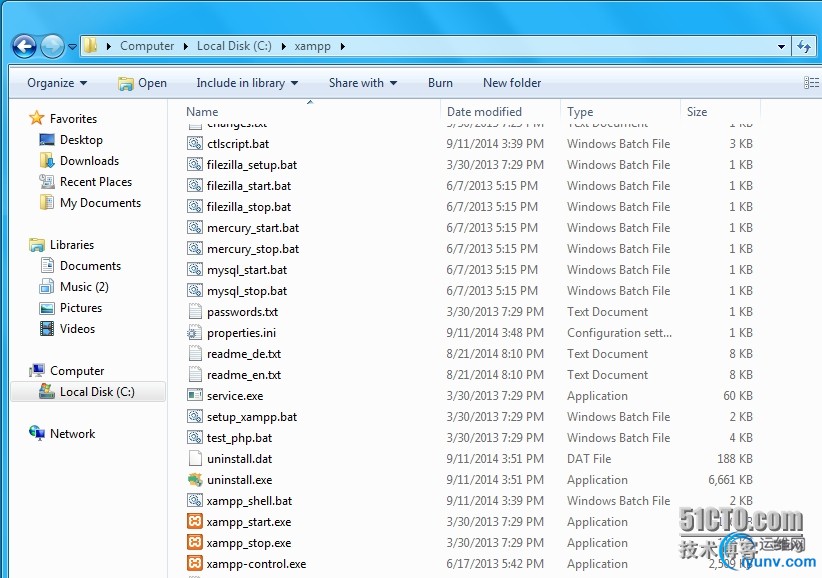This screenshot has height=578, width=822.
Task: Click the Forward navigation arrow
Action: point(52,47)
